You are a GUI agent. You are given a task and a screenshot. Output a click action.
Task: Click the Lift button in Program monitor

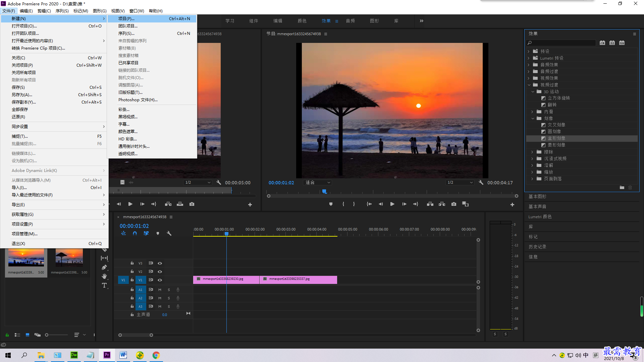click(430, 204)
